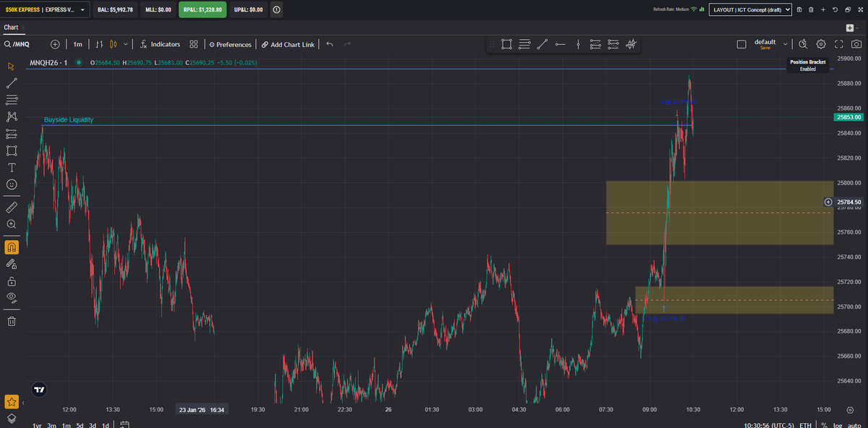Expand the chart style dropdown arrow
Viewport: 868px width, 428px height.
(x=126, y=44)
